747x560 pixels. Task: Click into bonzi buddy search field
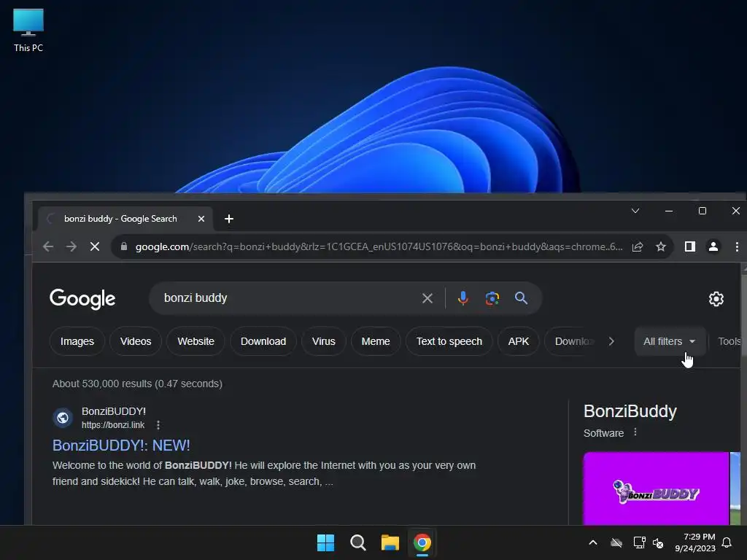[286, 298]
